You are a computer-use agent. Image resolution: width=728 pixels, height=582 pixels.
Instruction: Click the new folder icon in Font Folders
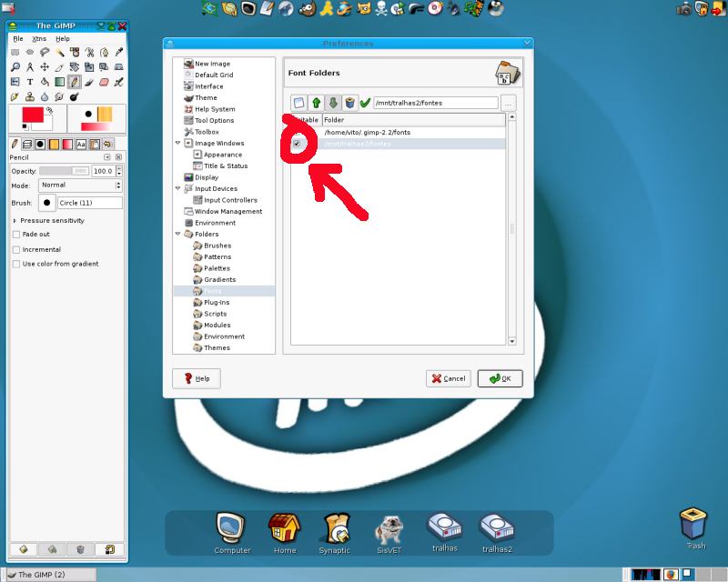pos(299,103)
